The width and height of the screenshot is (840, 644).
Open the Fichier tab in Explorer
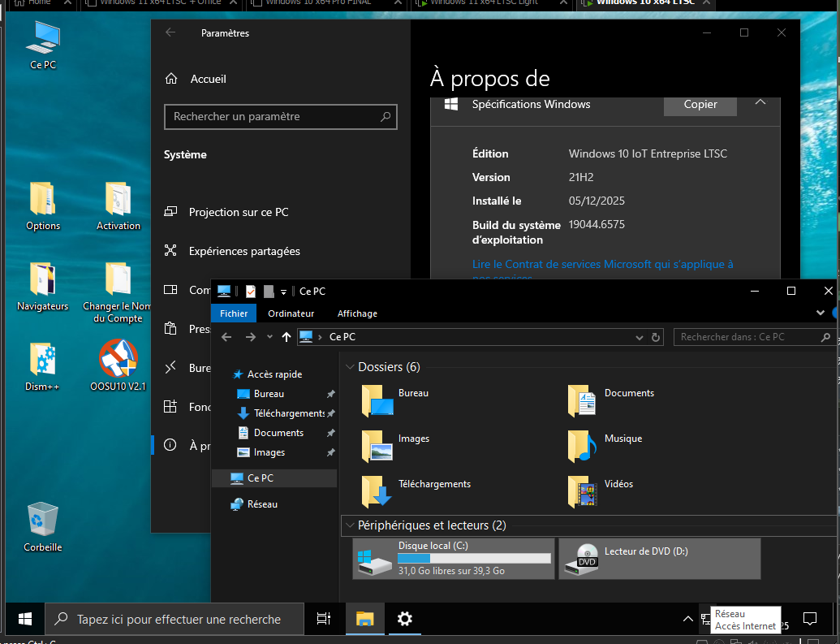(x=234, y=313)
